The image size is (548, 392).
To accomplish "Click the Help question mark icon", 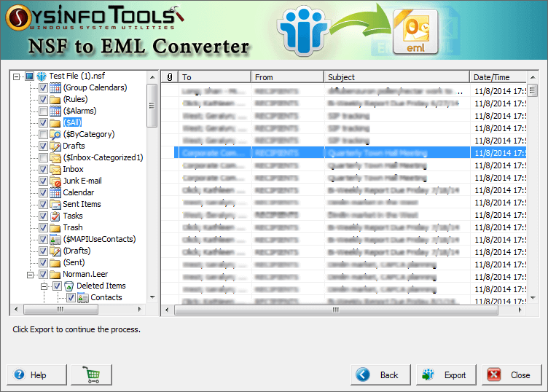I will (19, 375).
